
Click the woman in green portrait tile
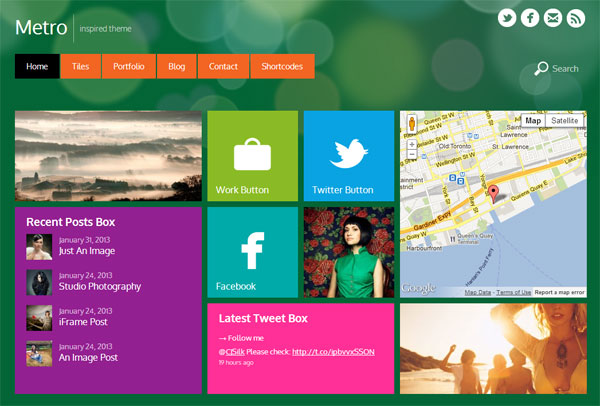coord(348,251)
